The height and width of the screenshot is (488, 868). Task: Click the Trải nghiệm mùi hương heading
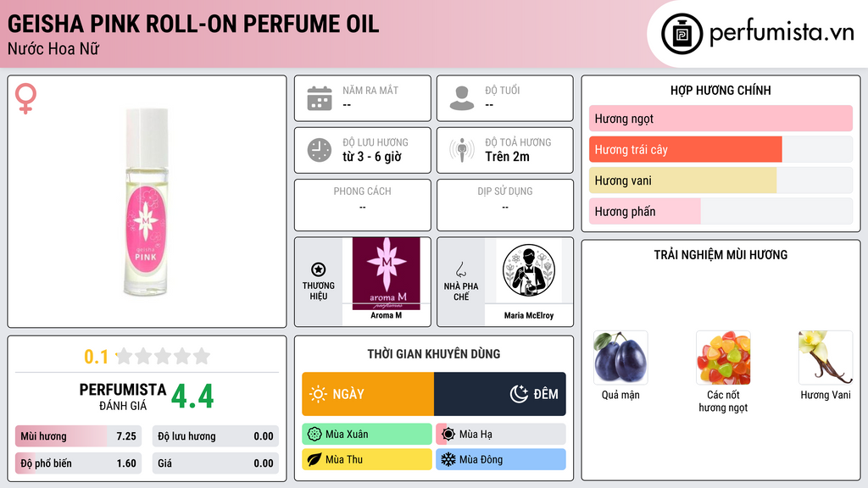click(x=721, y=255)
